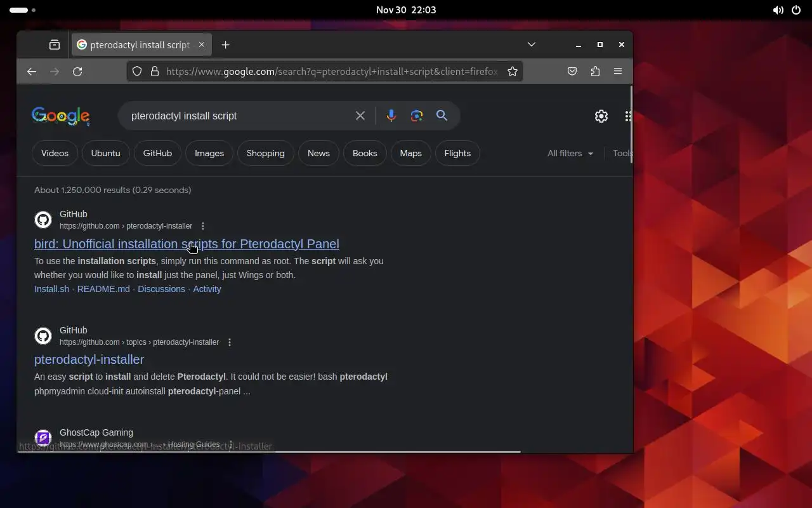812x508 pixels.
Task: Click the horizontal page scrollbar
Action: tap(270, 451)
